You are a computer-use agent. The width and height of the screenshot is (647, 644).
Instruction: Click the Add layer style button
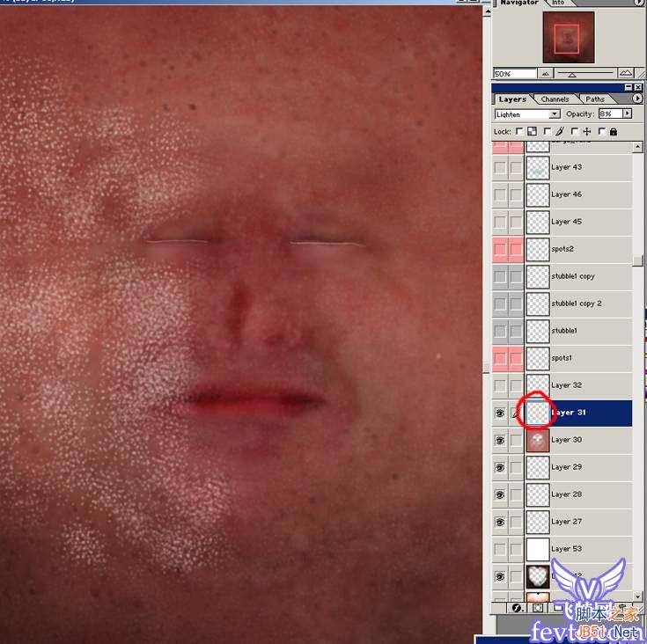(x=517, y=608)
